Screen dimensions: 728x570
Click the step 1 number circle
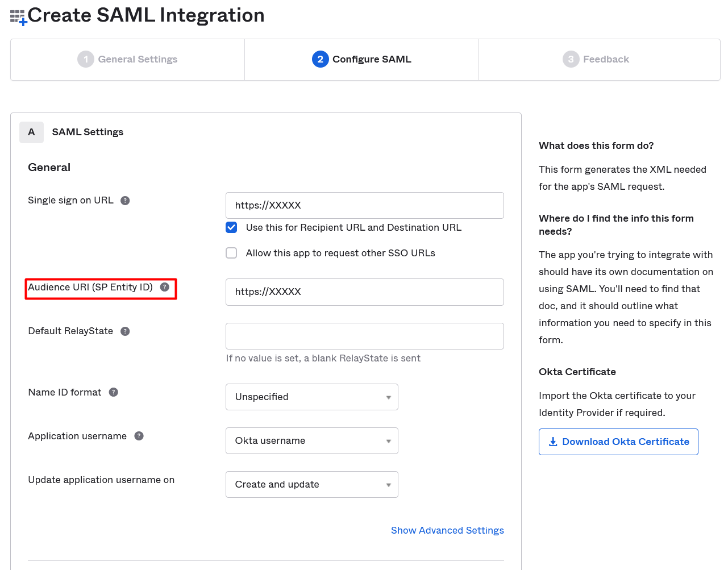[86, 59]
